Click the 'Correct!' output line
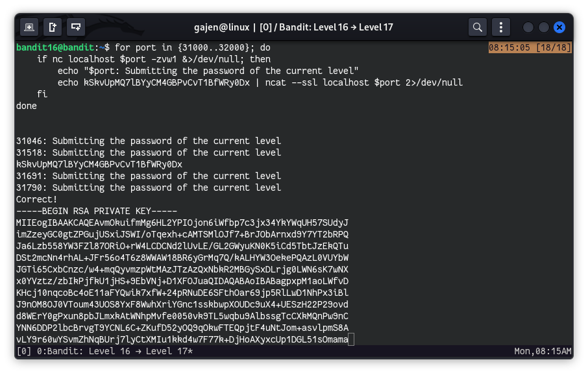Viewport: 588px width, 375px height. tap(36, 200)
